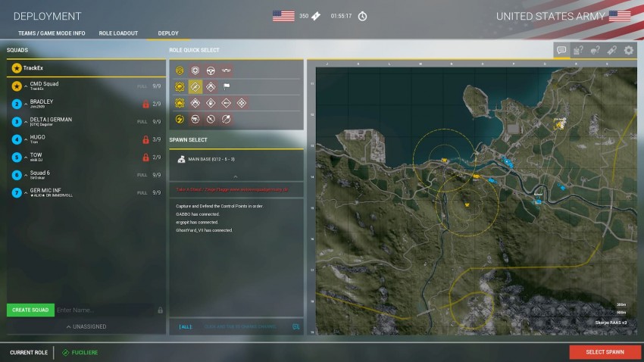This screenshot has width=644, height=362.
Task: Click the red lock on TOW squad
Action: click(145, 158)
